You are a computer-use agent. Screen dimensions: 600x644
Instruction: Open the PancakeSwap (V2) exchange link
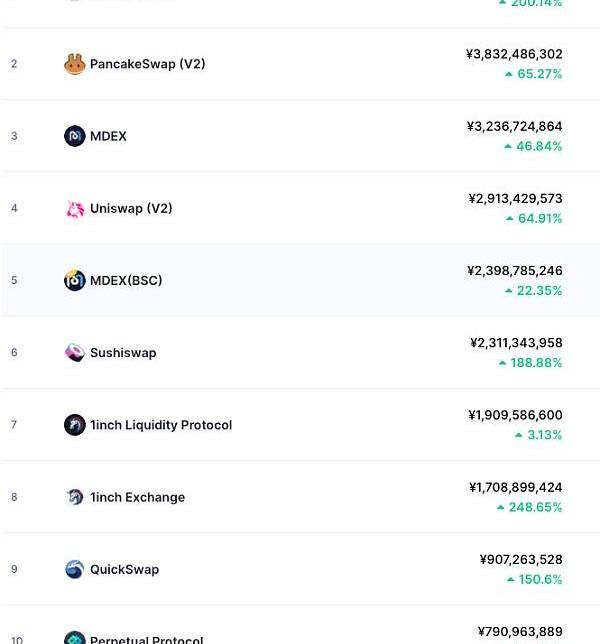pos(147,64)
